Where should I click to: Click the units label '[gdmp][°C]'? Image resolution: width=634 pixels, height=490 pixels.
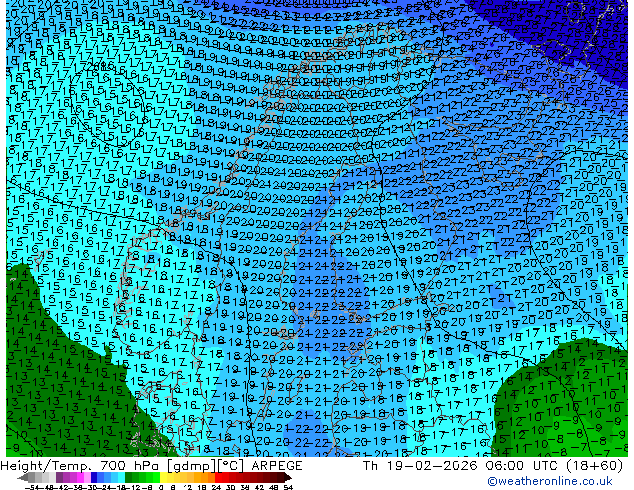click(x=205, y=466)
